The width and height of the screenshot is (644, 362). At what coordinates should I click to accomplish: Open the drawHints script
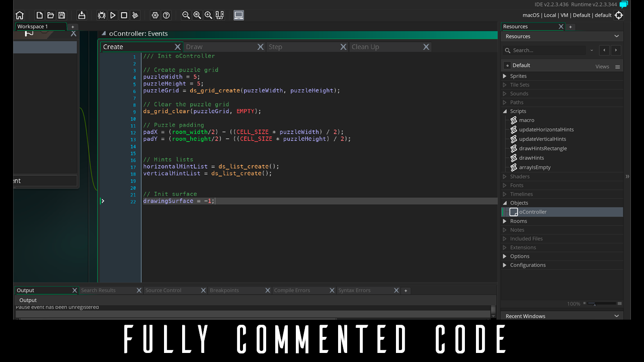(x=531, y=158)
